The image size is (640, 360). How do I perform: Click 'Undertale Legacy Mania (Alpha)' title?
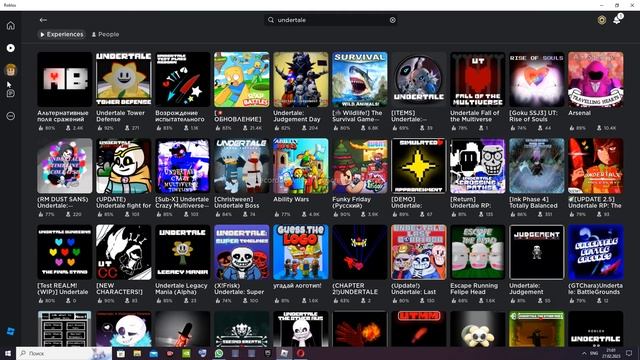coord(181,289)
